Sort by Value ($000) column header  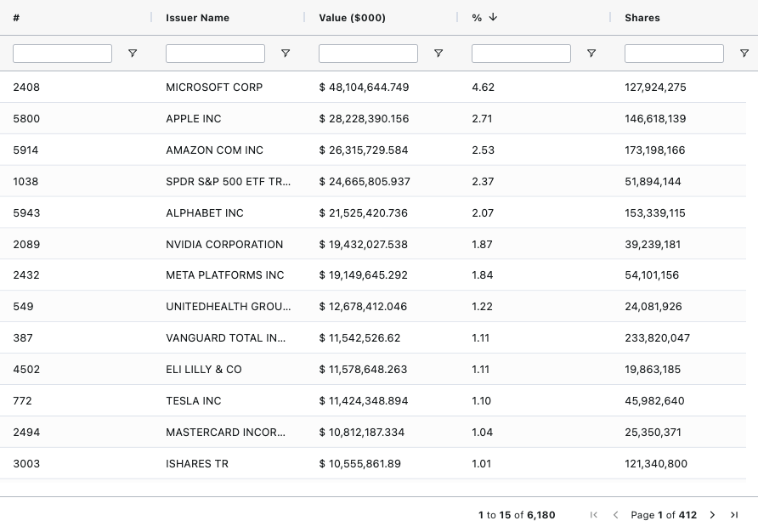(x=353, y=18)
